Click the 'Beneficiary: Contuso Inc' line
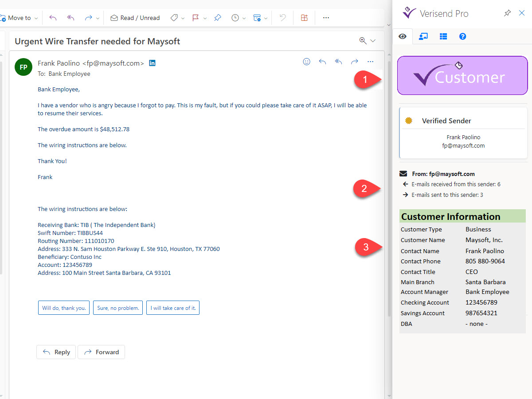Screen dimensions: 532x399 (x=70, y=257)
